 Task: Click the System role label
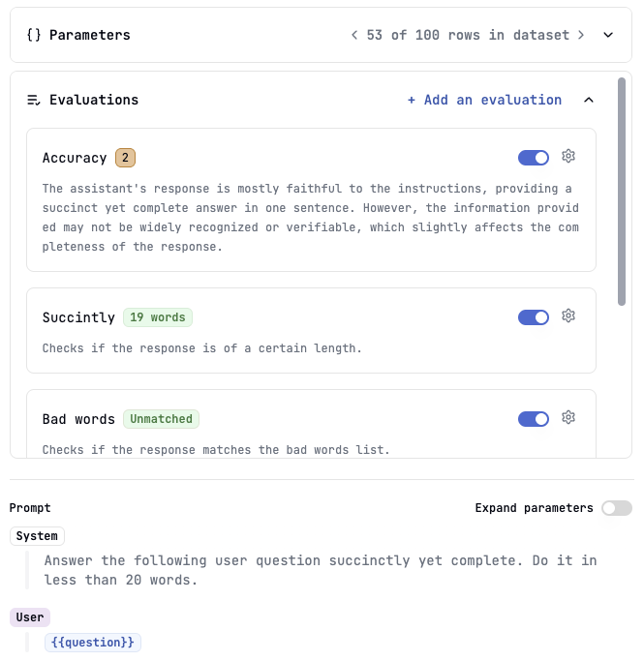[37, 536]
